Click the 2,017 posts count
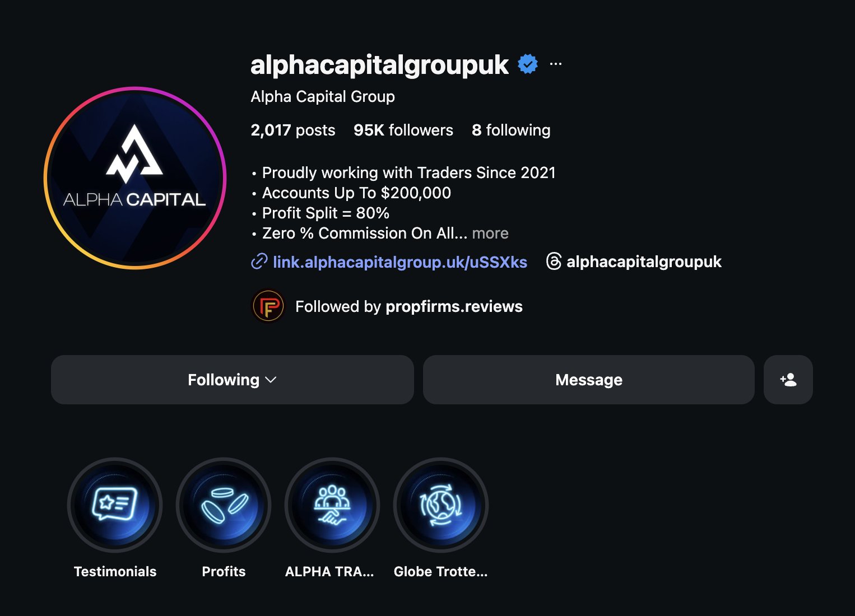This screenshot has width=855, height=616. [x=293, y=130]
